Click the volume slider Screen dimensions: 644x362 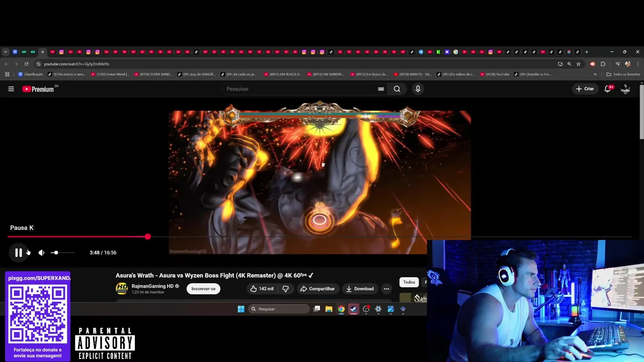tap(62, 252)
